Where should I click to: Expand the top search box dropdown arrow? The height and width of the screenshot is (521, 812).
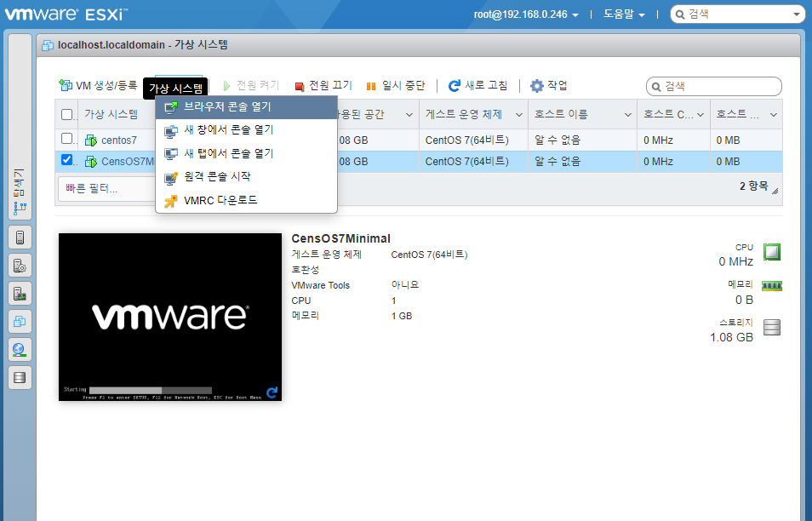click(x=797, y=14)
